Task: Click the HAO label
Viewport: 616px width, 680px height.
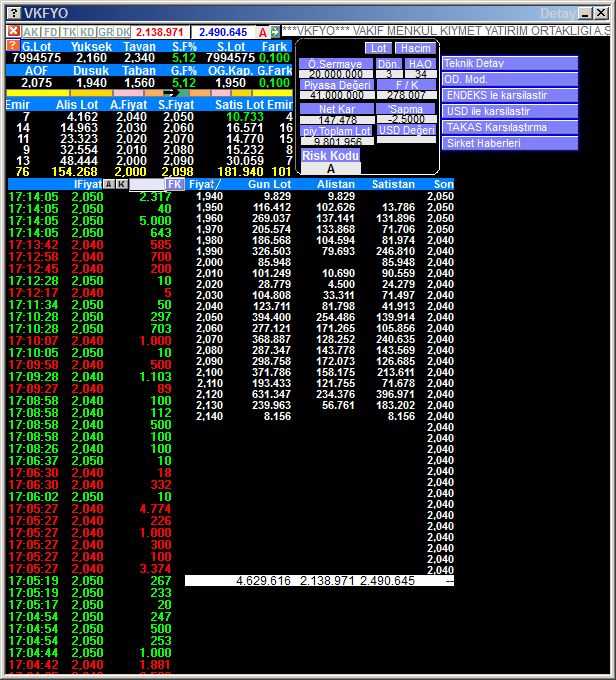Action: [420, 64]
